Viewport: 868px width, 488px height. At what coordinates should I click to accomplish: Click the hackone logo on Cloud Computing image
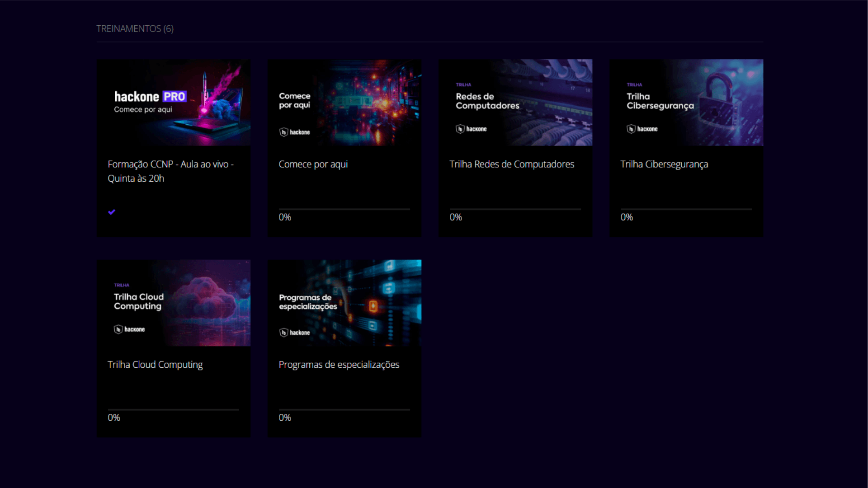130,329
